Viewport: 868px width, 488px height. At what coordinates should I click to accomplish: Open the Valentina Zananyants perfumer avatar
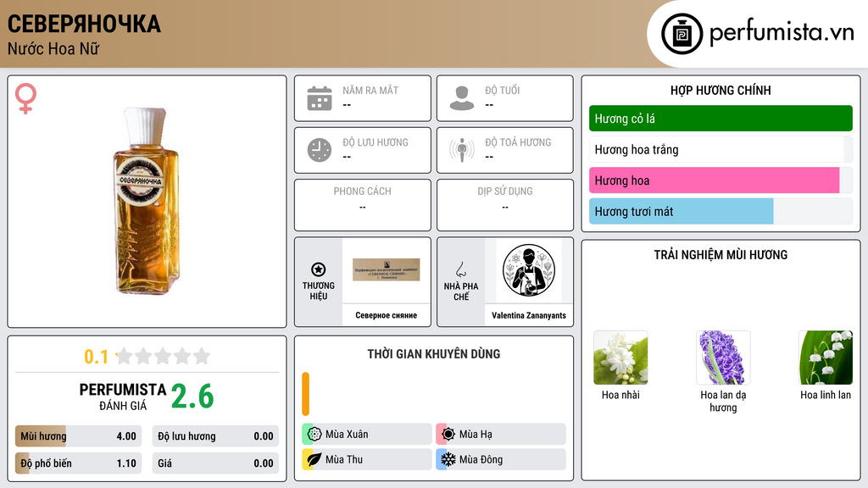(529, 270)
